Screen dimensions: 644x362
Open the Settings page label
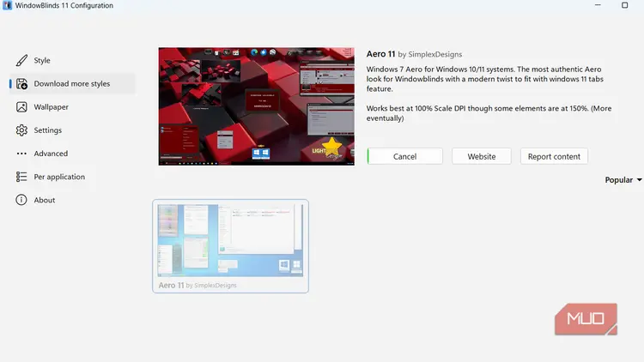pyautogui.click(x=47, y=130)
